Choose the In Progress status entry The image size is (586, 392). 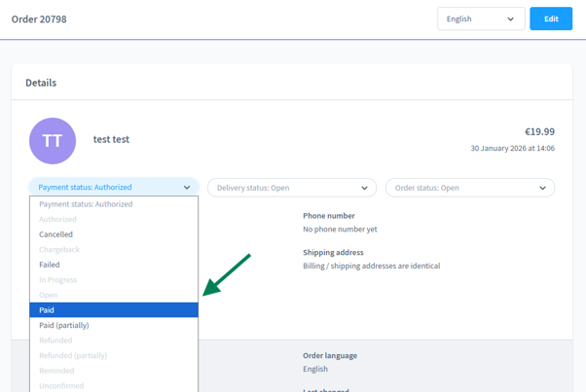point(57,280)
